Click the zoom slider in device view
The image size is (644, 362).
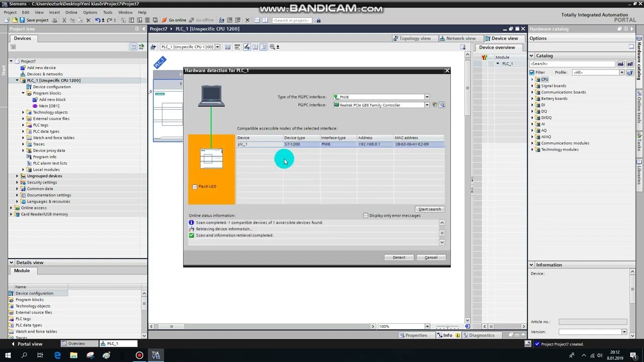[448, 326]
